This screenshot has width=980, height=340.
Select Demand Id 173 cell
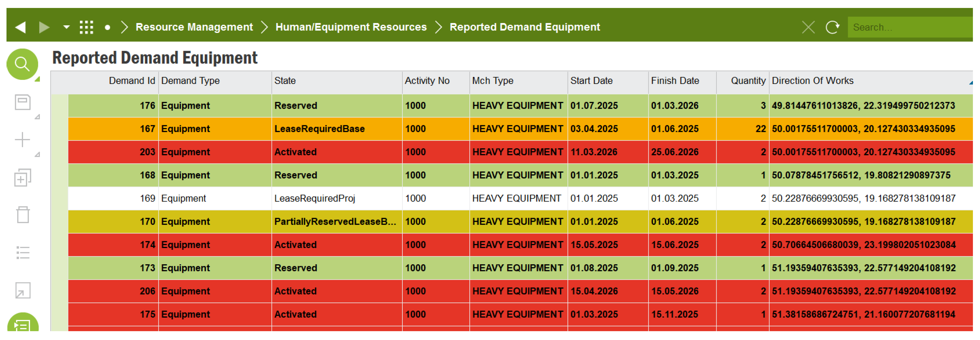[x=113, y=268]
